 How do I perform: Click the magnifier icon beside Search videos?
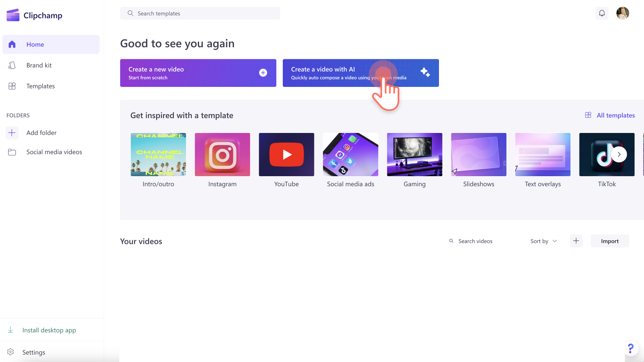pyautogui.click(x=451, y=241)
